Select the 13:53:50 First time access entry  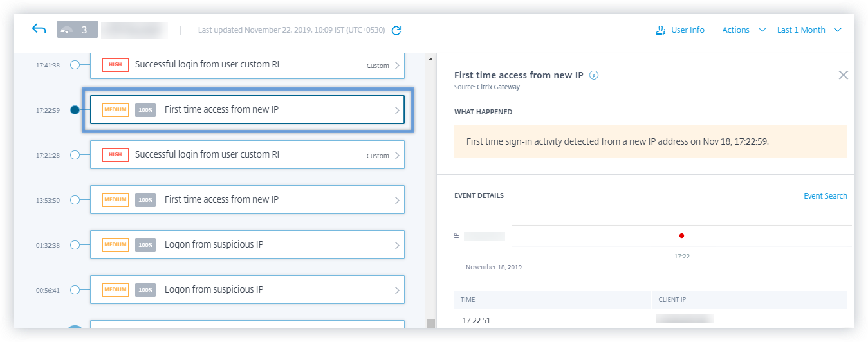point(247,200)
